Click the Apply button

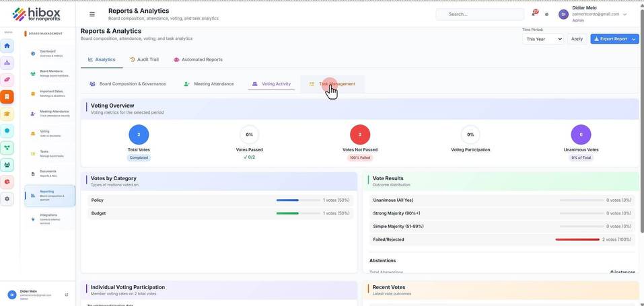[577, 39]
